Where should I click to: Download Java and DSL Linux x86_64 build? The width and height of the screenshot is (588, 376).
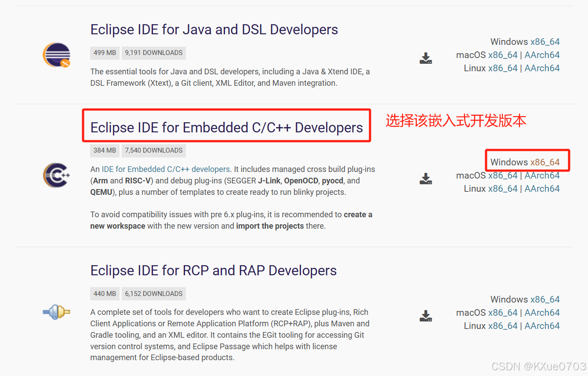coord(503,68)
